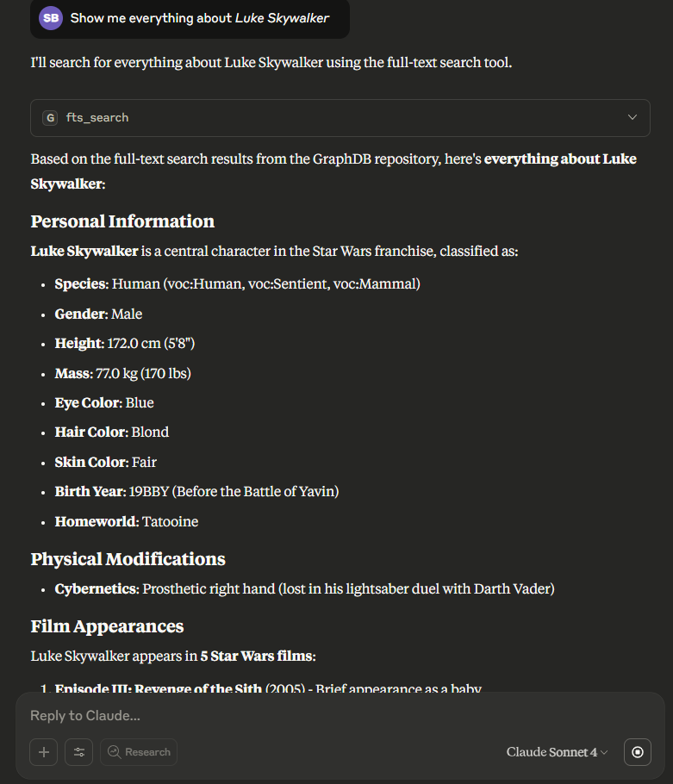Click the Mass: 77.0 kg list item

pos(122,374)
